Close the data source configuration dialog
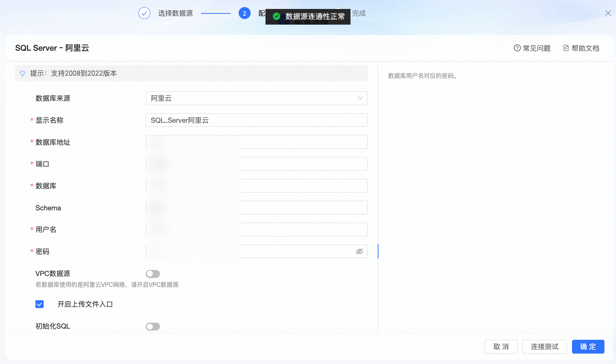Screen dimensions: 616x364 608,13
